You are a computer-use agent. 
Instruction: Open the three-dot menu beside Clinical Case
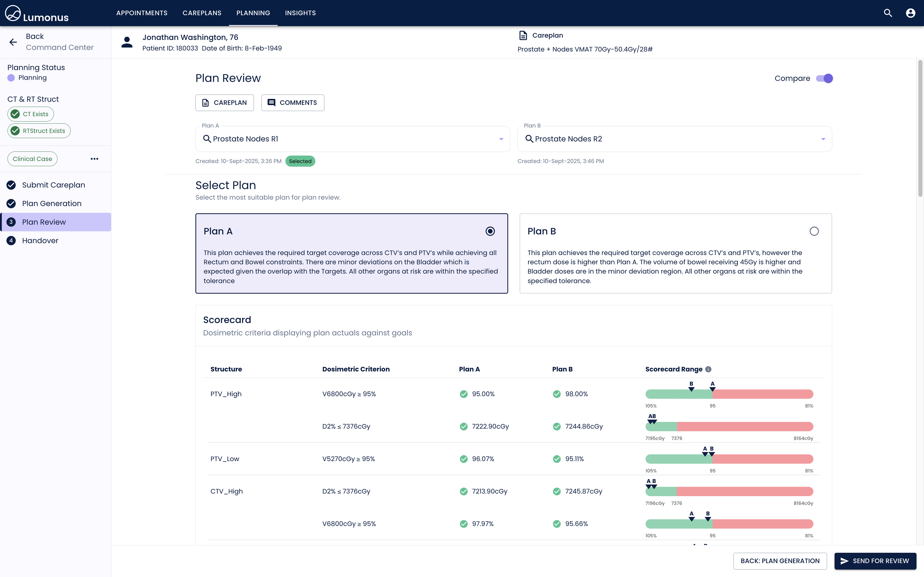(x=94, y=159)
